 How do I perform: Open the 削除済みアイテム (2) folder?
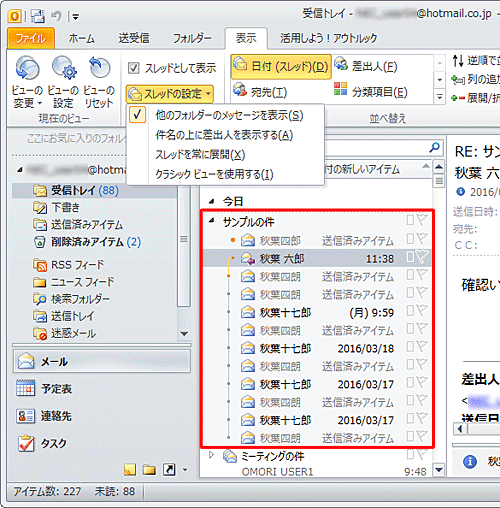coord(87,242)
